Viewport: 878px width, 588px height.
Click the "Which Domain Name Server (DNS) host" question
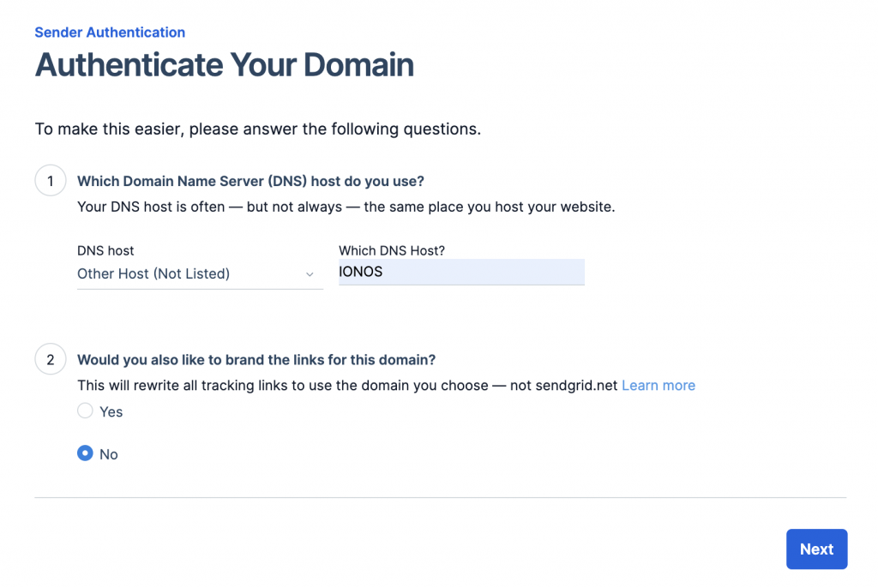(x=250, y=181)
